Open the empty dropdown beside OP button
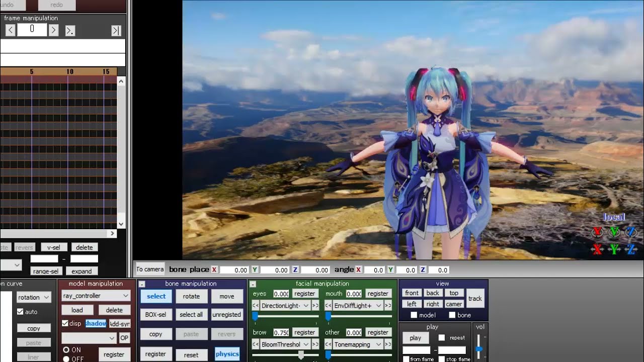The height and width of the screenshot is (362, 644). [x=89, y=338]
